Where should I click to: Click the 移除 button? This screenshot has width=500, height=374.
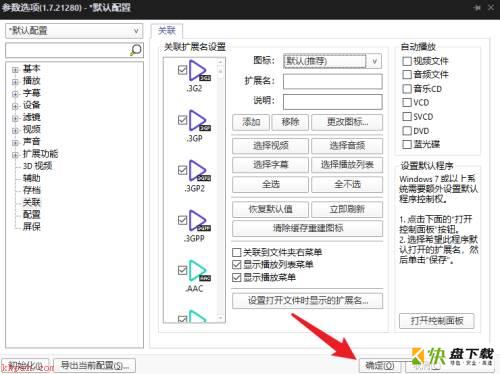[x=290, y=122]
